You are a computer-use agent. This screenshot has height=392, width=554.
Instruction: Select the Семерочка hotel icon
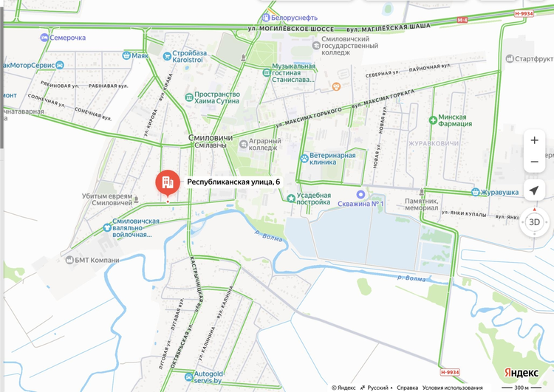point(44,38)
